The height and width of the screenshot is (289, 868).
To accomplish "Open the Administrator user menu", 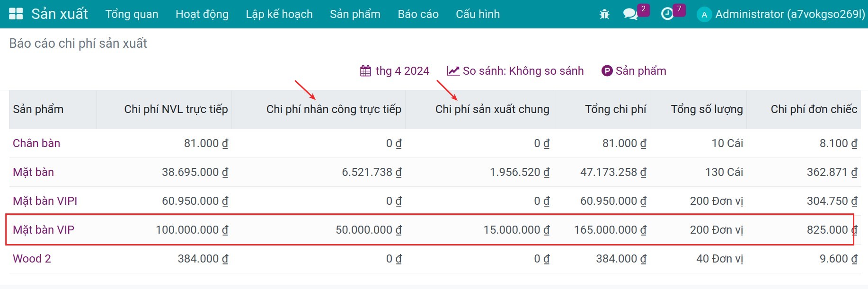I will (781, 14).
